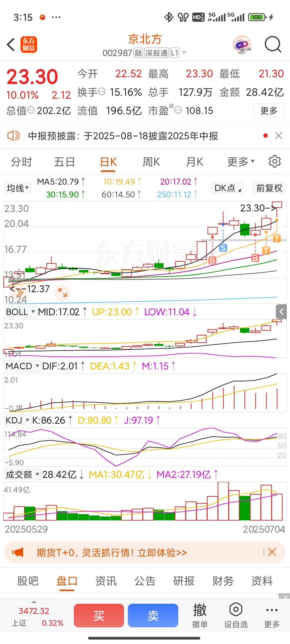This screenshot has height=644, width=290.
Task: Tap the 撤单 cancel order icon
Action: tap(200, 616)
